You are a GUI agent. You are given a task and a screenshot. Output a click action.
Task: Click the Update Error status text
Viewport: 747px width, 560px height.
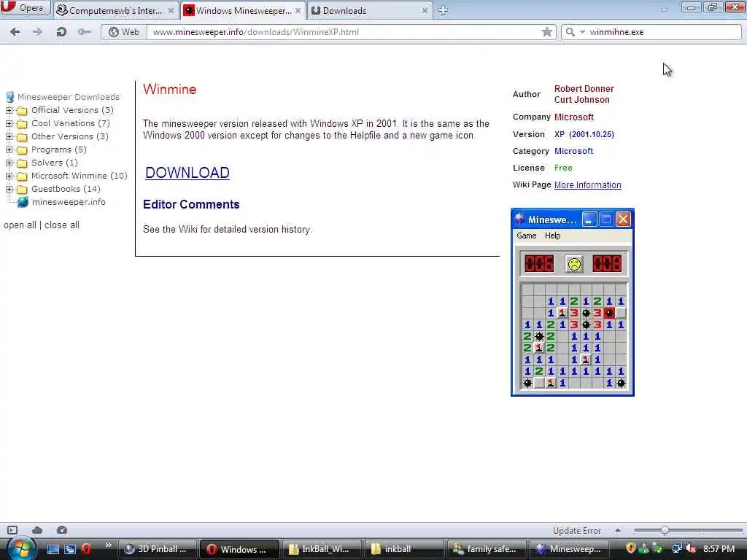point(577,531)
